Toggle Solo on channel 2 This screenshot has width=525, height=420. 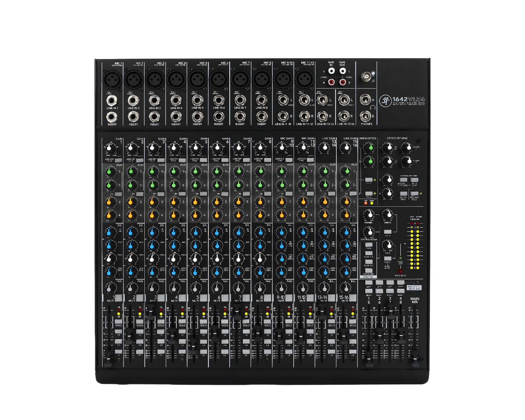tap(139, 321)
